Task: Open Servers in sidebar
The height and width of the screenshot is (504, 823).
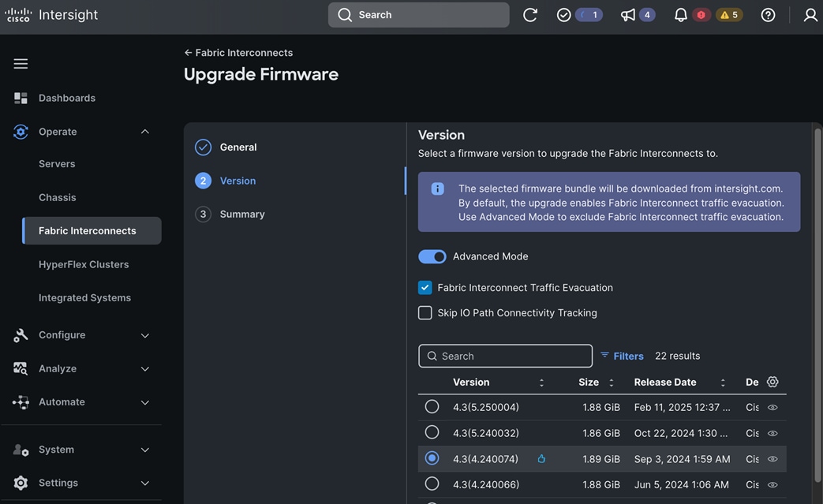Action: (57, 163)
